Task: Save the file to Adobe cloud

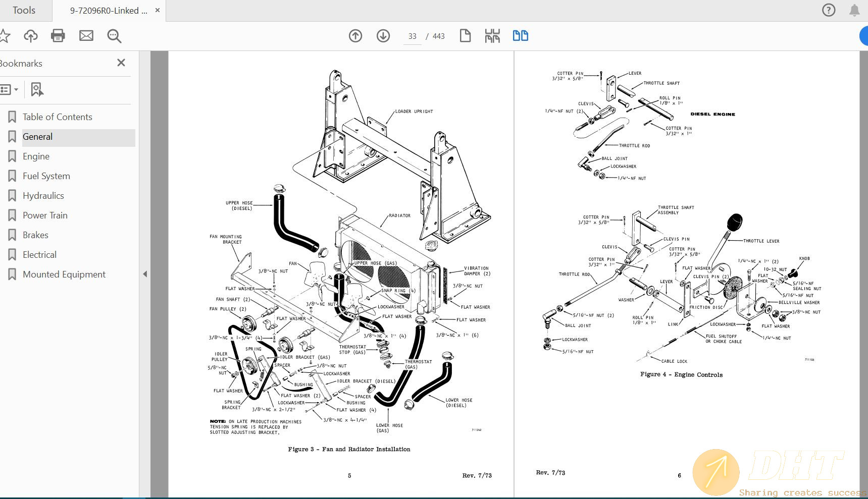Action: [30, 36]
